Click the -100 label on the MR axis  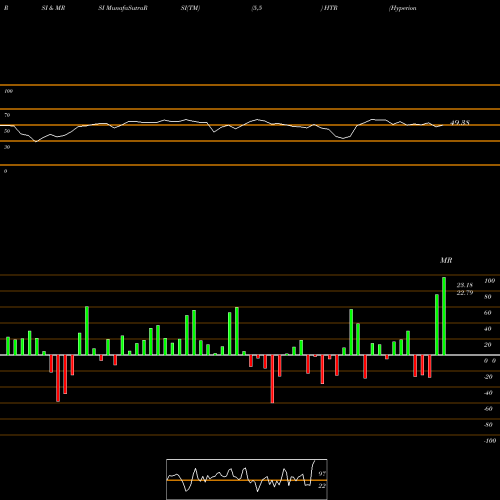(x=490, y=441)
